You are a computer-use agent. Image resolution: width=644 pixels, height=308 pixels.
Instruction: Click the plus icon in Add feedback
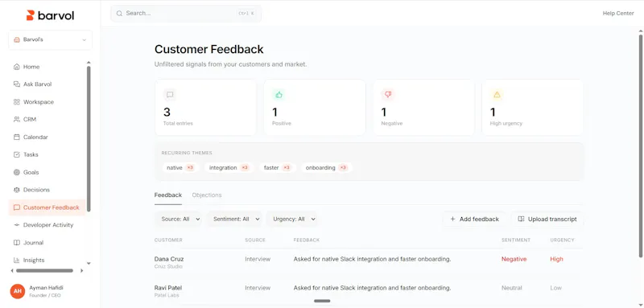point(452,219)
